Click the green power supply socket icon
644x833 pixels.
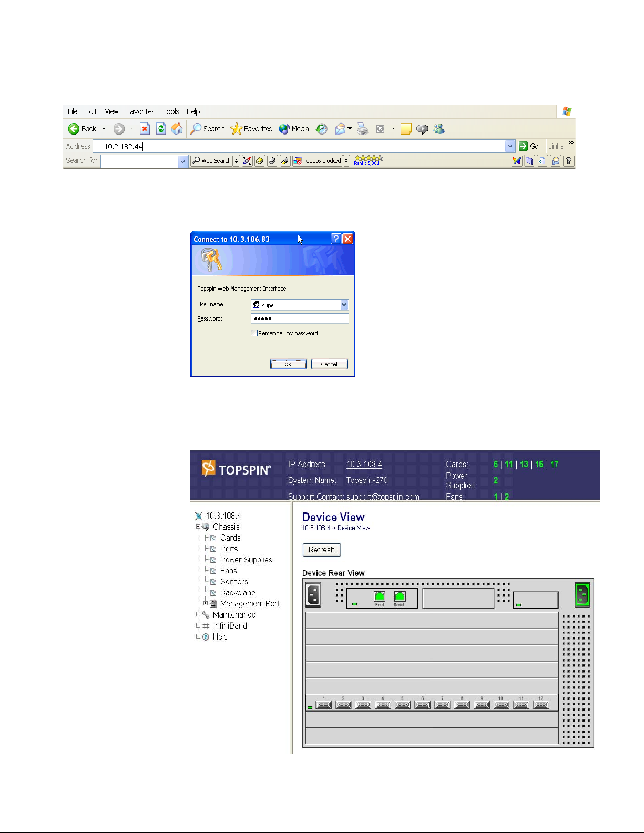(x=582, y=595)
